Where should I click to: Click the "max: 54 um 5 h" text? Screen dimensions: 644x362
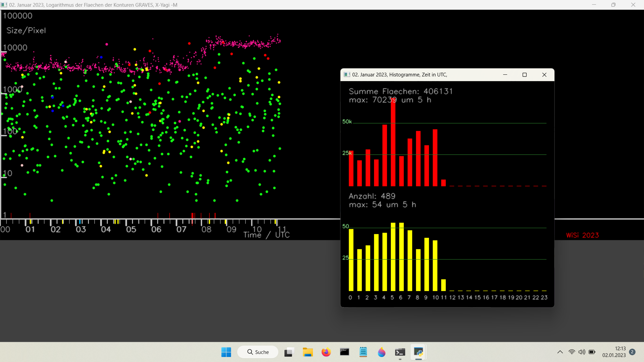382,204
